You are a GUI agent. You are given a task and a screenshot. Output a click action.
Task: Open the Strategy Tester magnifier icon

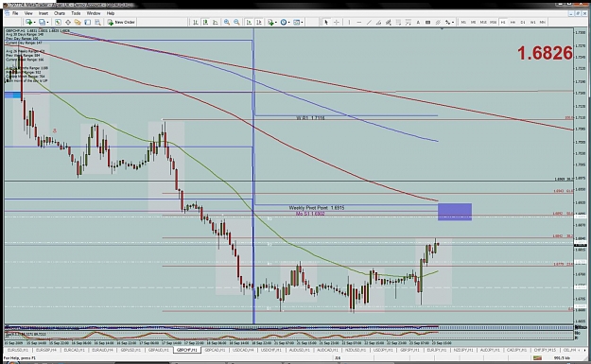coord(97,23)
